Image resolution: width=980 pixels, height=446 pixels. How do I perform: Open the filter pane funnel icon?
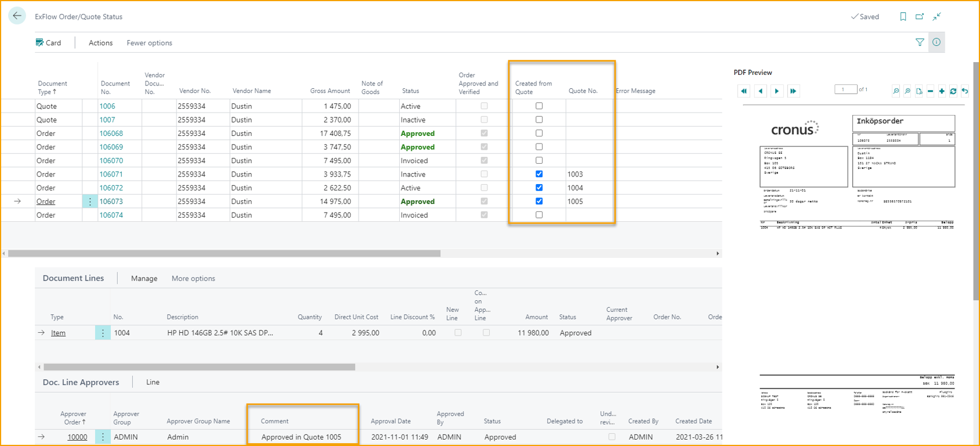(x=920, y=42)
